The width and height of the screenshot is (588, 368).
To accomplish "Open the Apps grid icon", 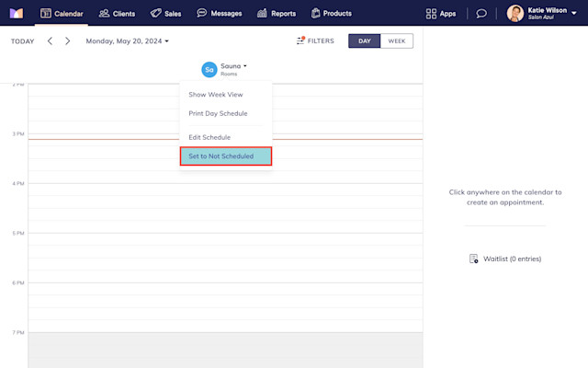I will pyautogui.click(x=431, y=14).
